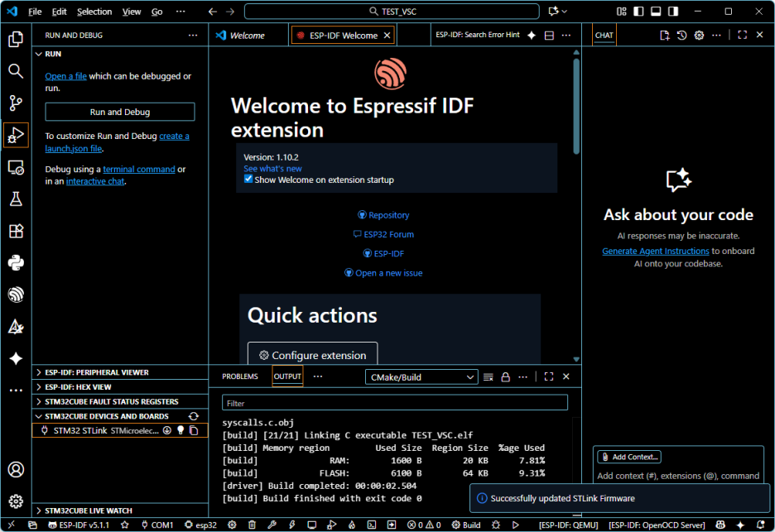The height and width of the screenshot is (532, 775).
Task: Click the editor scroll up arrow
Action: 576,52
